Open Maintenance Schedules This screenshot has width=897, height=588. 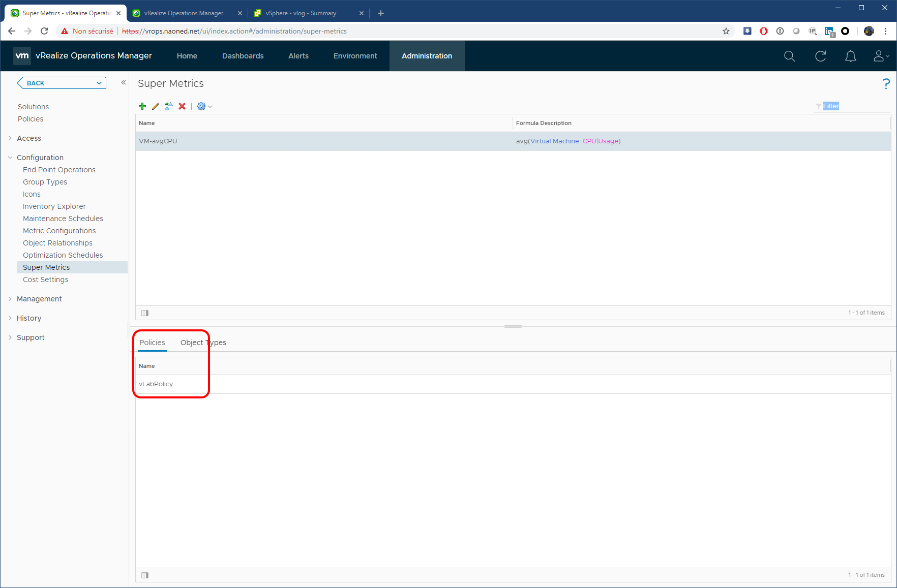click(x=63, y=219)
